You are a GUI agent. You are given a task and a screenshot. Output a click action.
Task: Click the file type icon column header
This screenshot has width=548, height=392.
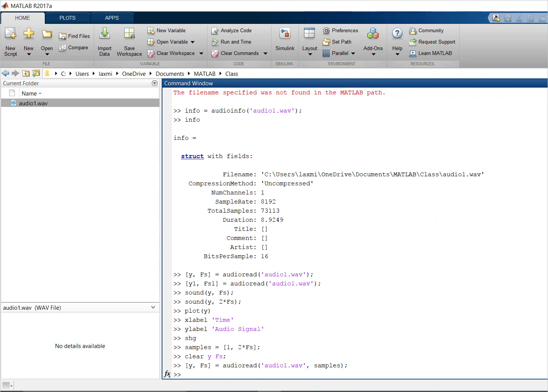point(12,93)
